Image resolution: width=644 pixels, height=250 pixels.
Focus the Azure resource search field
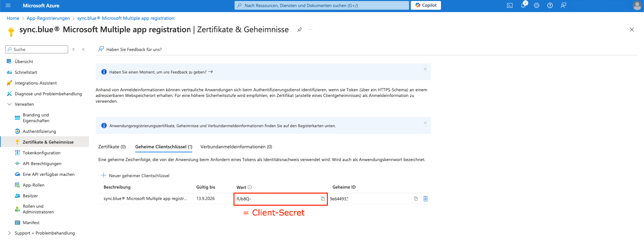tap(322, 5)
